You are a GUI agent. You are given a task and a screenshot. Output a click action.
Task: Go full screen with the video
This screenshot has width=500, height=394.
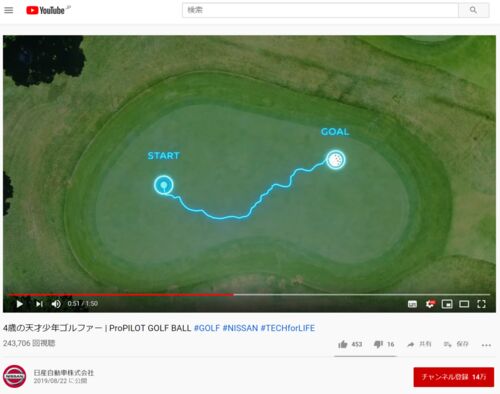click(481, 304)
